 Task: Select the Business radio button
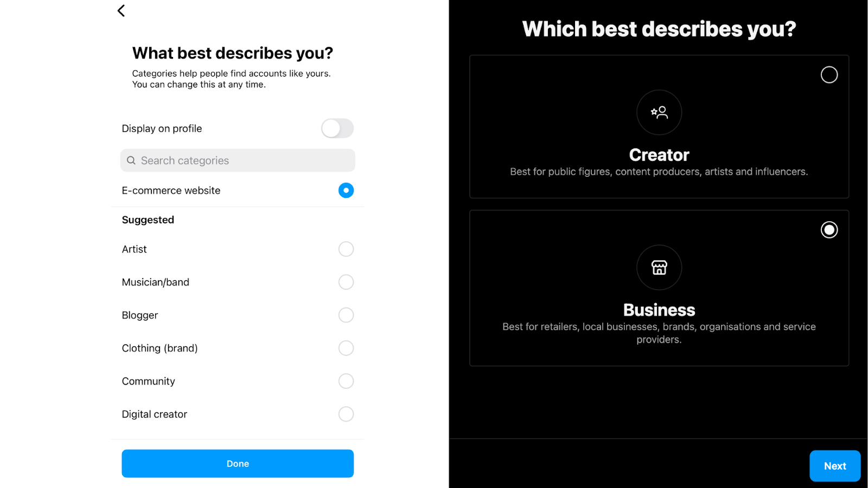[828, 229]
